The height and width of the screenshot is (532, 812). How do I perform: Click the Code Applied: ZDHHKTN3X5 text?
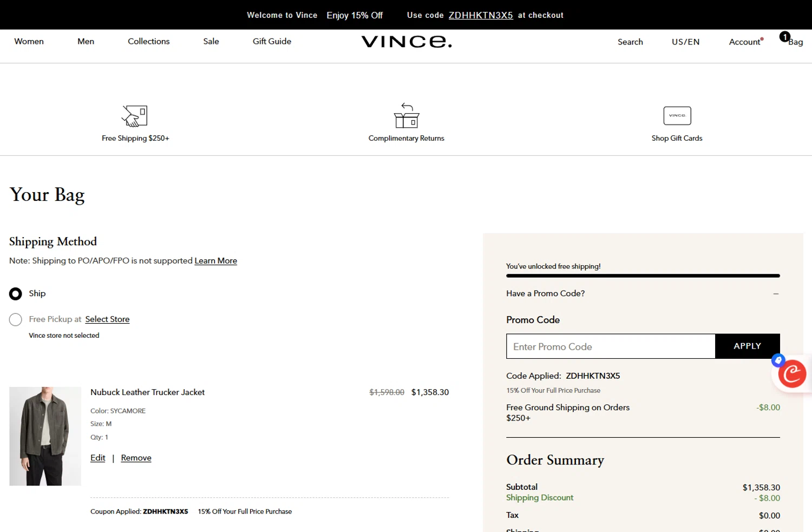click(563, 376)
